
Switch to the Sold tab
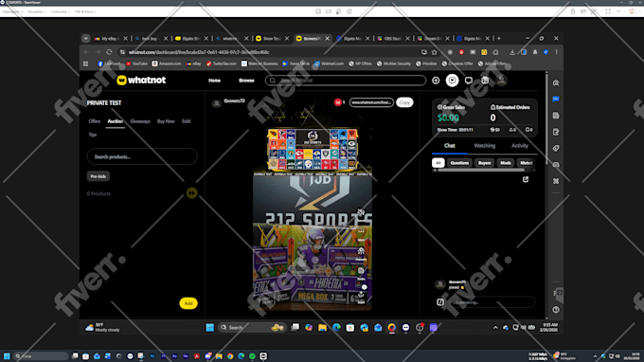[186, 121]
